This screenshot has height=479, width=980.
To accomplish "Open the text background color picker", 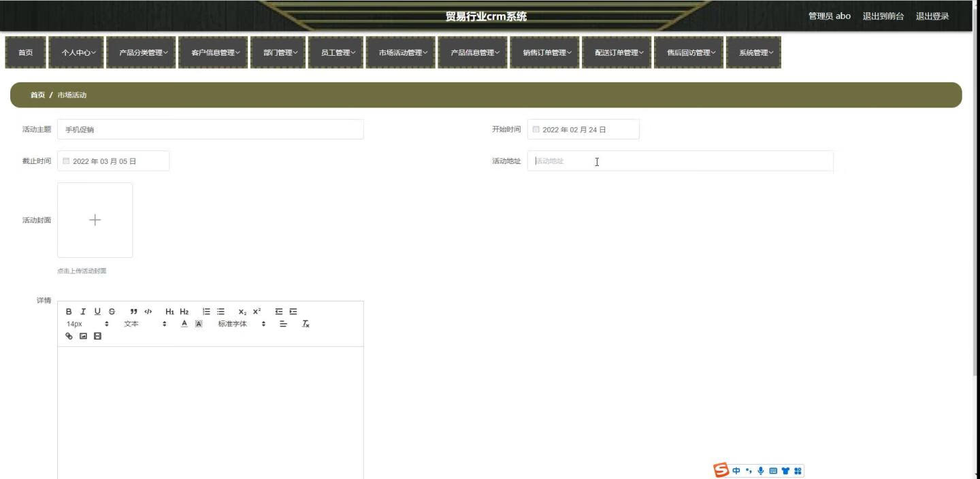I will point(199,324).
